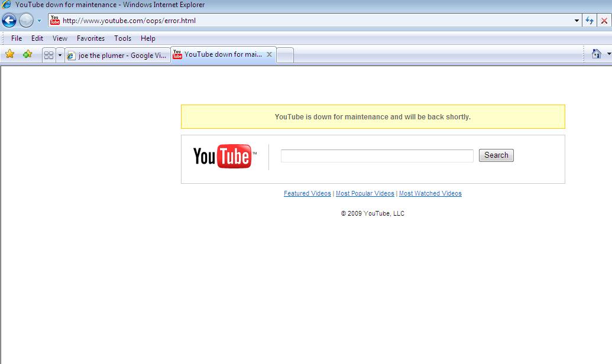Switch to the joe the plumer tab
The image size is (612, 364).
point(118,56)
